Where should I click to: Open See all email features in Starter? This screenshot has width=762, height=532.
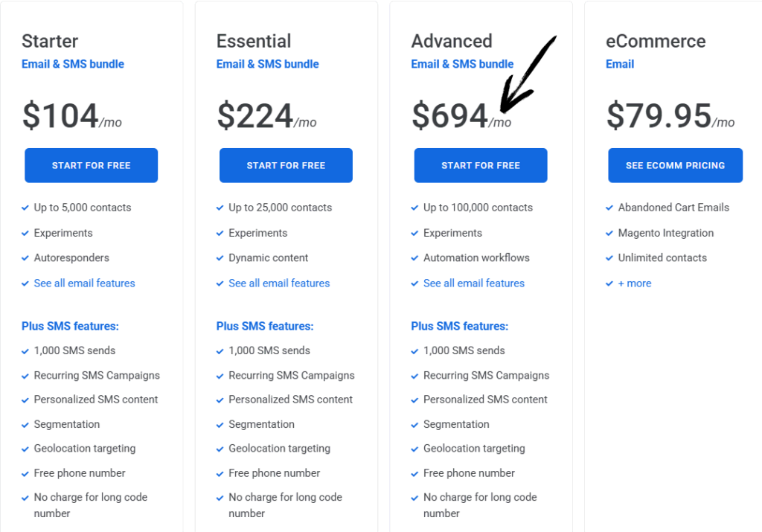tap(84, 283)
